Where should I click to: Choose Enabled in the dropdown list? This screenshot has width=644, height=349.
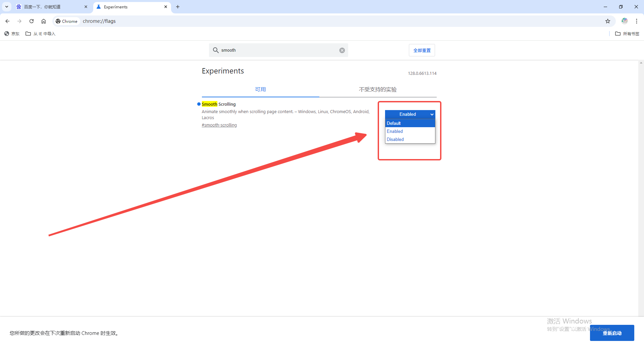(410, 131)
